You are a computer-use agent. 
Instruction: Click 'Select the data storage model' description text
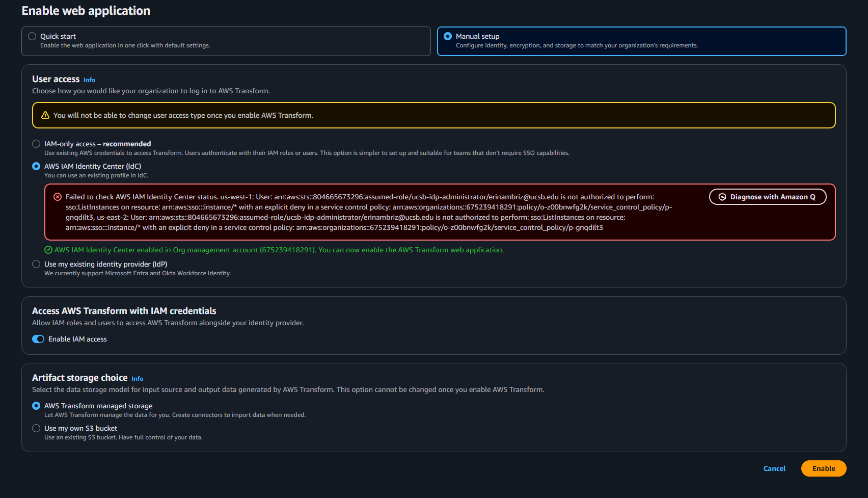[288, 389]
